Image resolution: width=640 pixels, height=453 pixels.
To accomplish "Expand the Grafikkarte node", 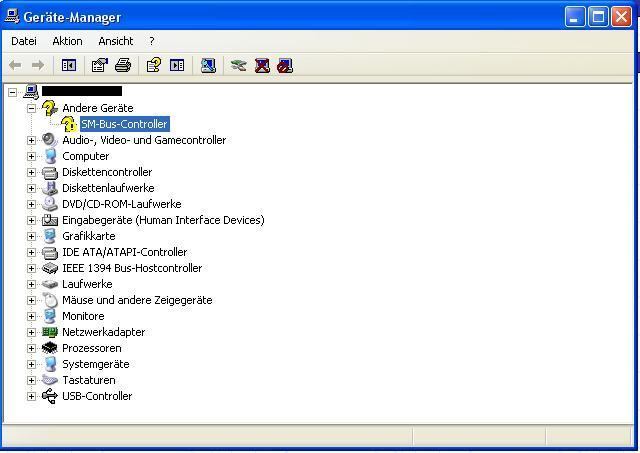I will [x=31, y=236].
